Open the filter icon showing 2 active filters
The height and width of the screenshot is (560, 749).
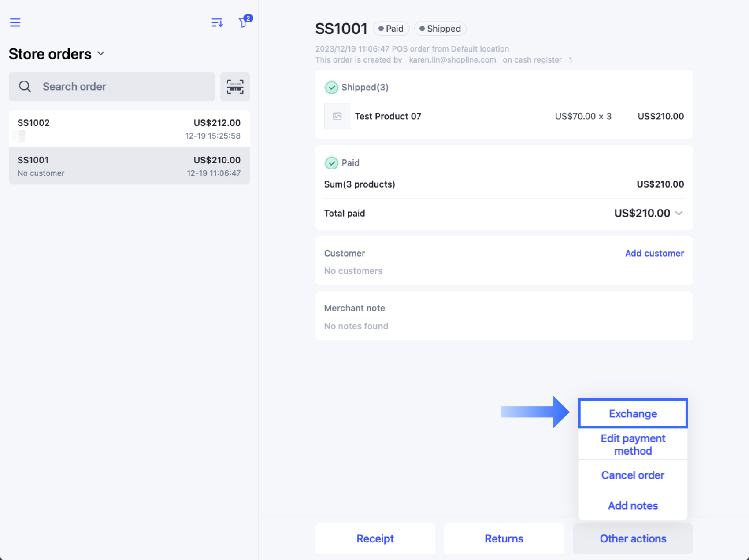click(x=243, y=23)
